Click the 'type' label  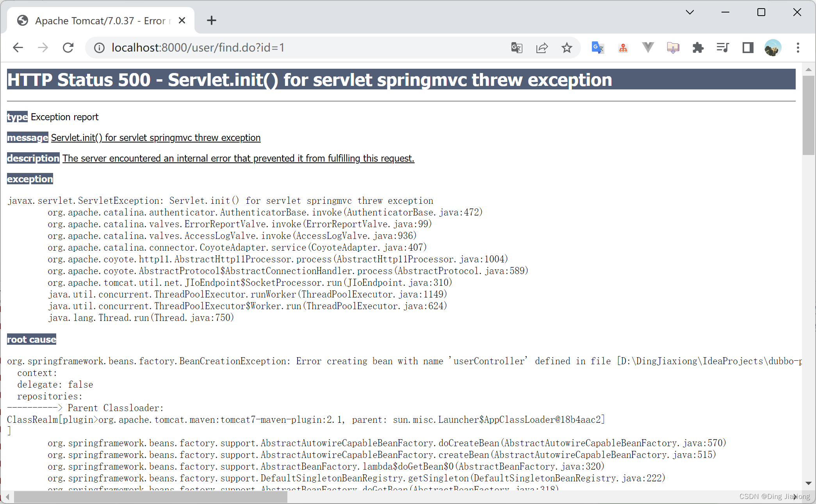pyautogui.click(x=18, y=117)
